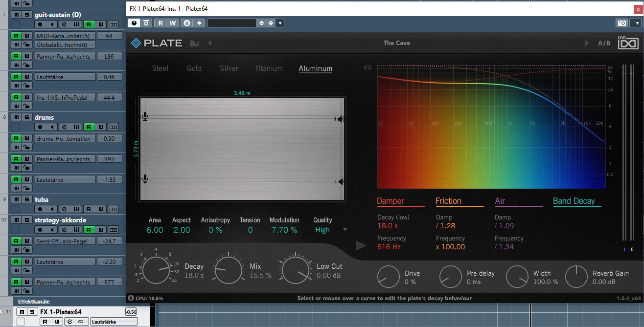Viewport: 644px width, 327px height.
Task: Toggle the A/B comparison button
Action: click(604, 43)
